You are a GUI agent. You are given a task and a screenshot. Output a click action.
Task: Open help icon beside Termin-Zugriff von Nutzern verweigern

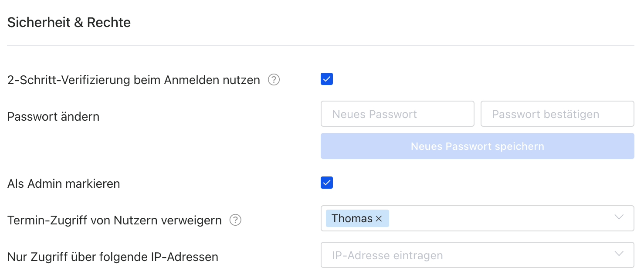pos(235,220)
